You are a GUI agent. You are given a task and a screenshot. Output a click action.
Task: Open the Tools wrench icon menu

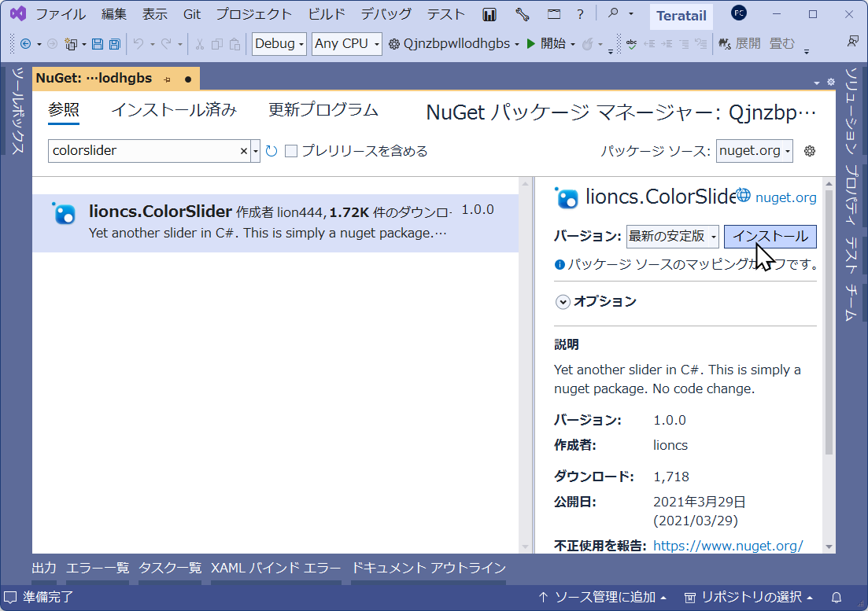click(x=522, y=14)
